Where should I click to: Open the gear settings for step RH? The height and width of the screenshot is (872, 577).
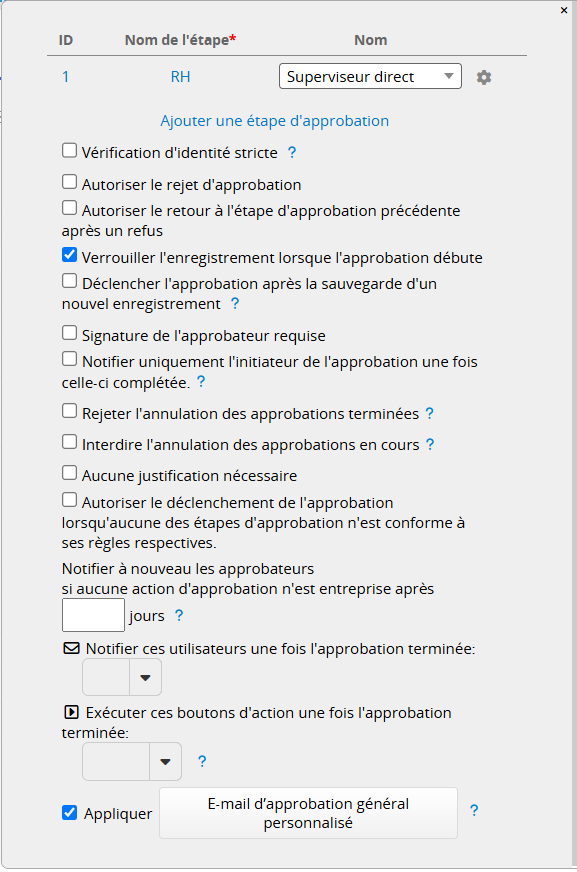point(484,77)
